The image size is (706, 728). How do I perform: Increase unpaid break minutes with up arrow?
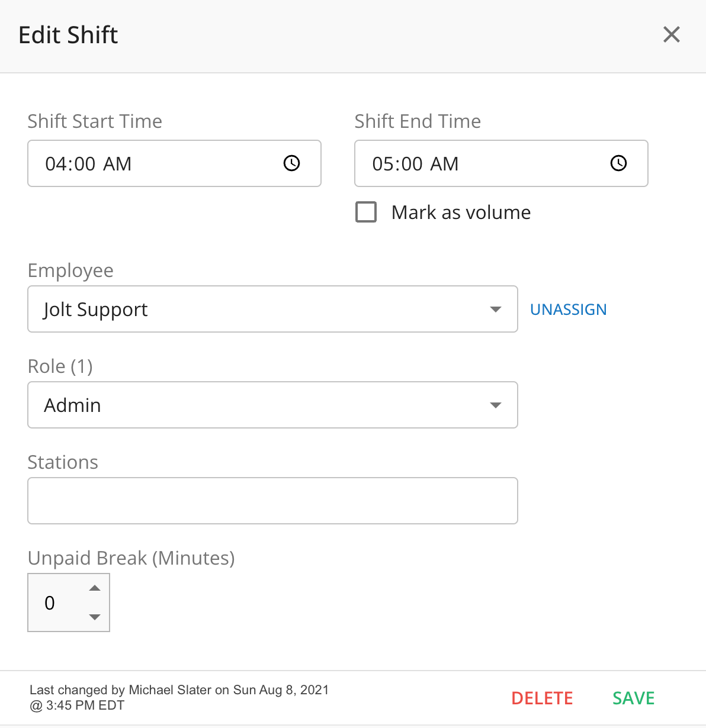tap(95, 588)
